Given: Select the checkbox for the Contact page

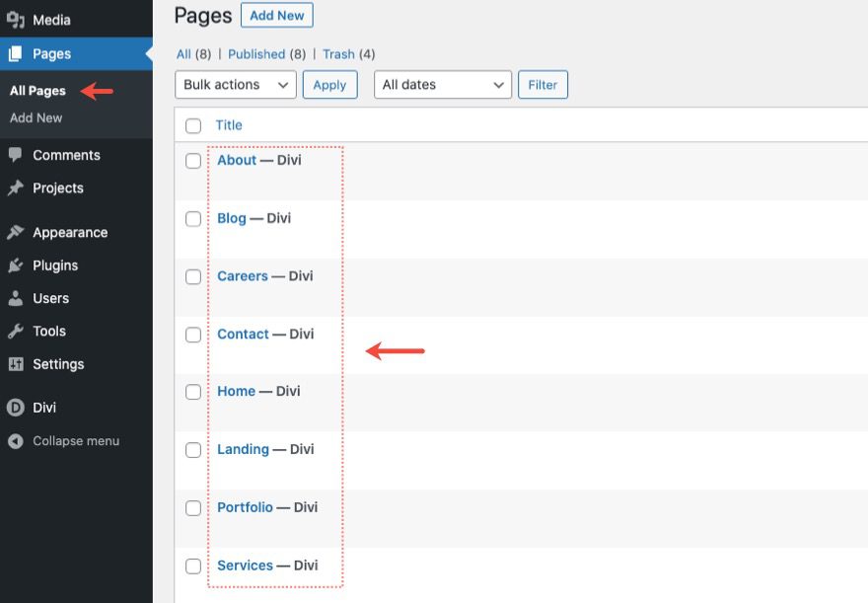Looking at the screenshot, I should coord(193,334).
